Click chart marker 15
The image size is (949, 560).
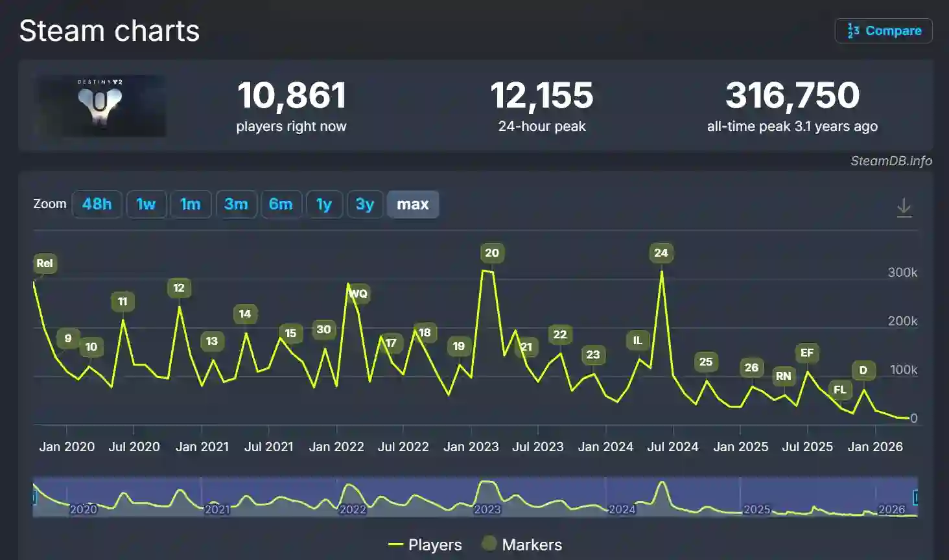pyautogui.click(x=290, y=333)
